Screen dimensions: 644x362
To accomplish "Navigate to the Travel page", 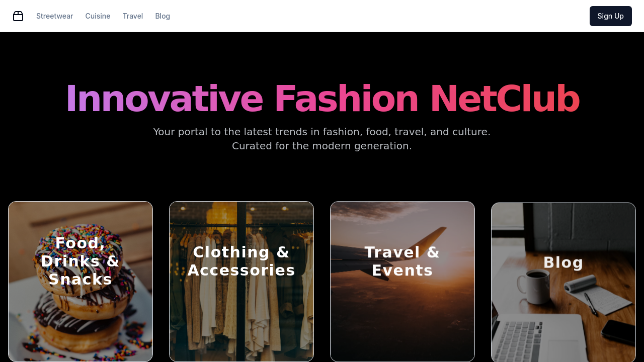I will [x=133, y=16].
